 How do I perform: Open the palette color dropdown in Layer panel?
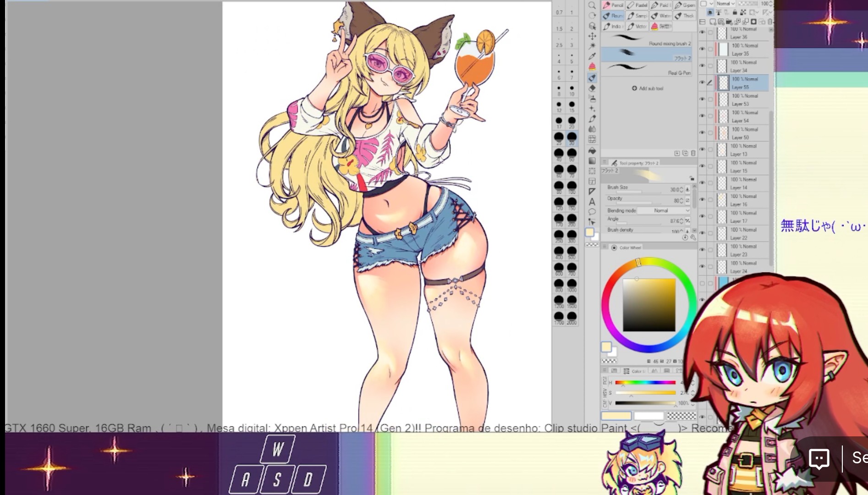click(x=706, y=4)
